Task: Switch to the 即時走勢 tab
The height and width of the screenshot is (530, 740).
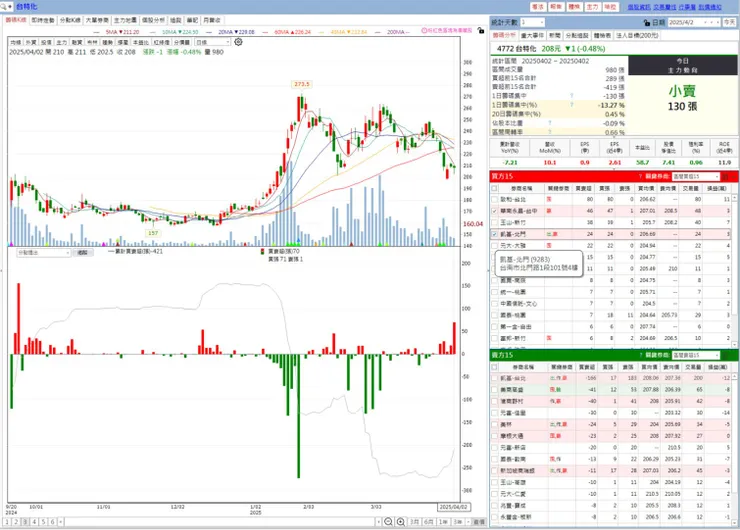Action: click(x=43, y=20)
